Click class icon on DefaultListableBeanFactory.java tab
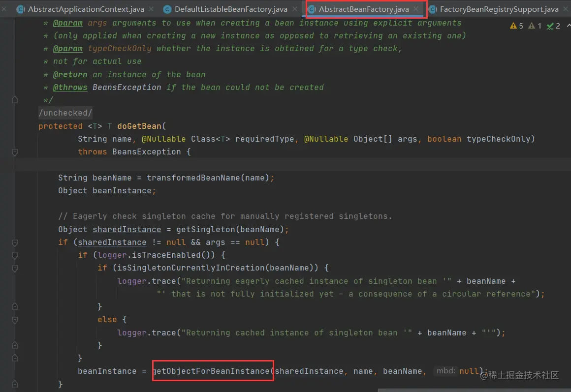Viewport: 571px width, 392px height. click(x=167, y=9)
